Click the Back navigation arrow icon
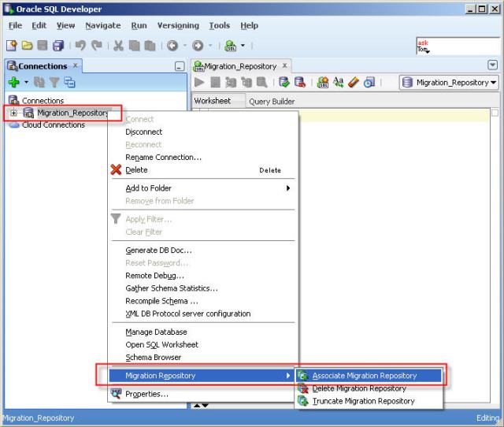 pyautogui.click(x=172, y=46)
